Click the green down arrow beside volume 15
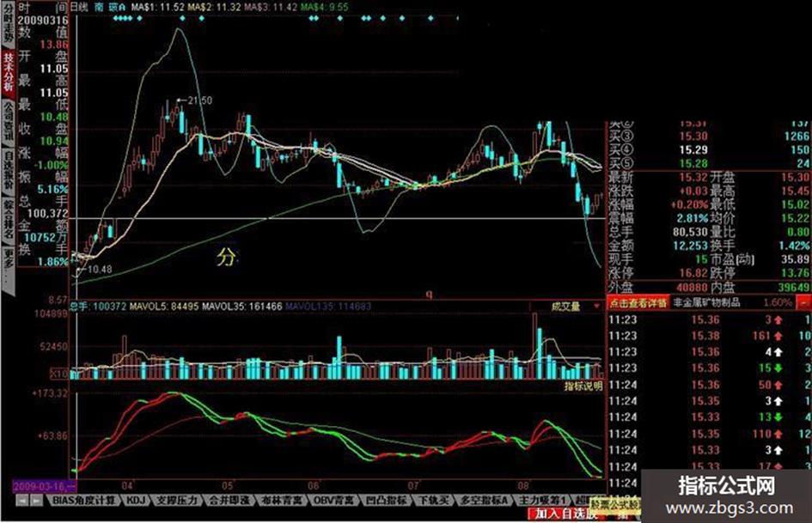Image resolution: width=812 pixels, height=523 pixels. click(x=778, y=368)
